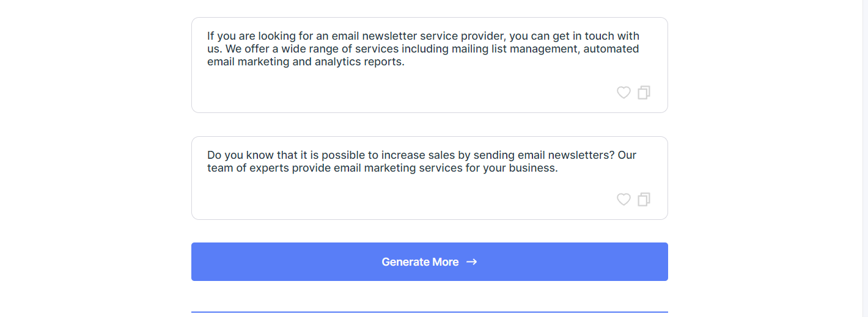Click the blue divider line below Generate More

point(429,312)
